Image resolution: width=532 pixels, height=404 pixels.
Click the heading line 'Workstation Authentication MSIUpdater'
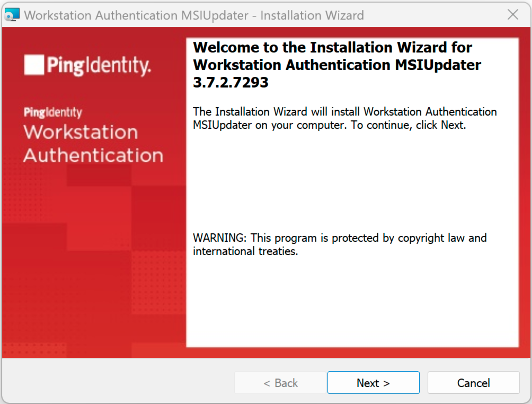click(x=337, y=65)
